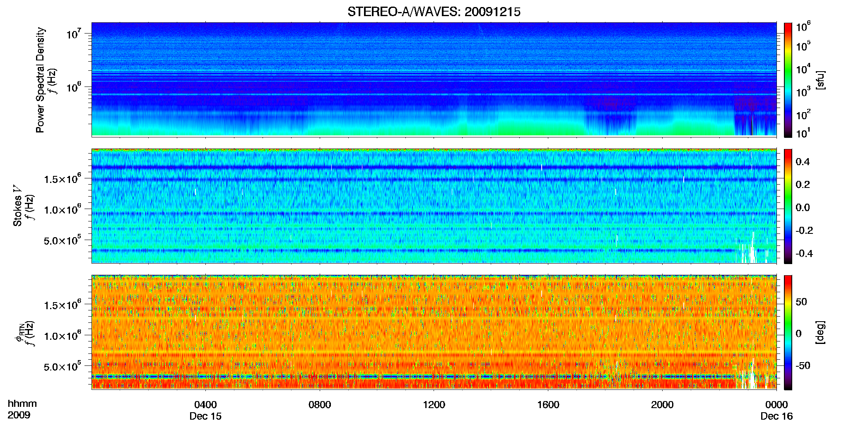Click the Stokes panel 5.0×10^5 tick label
This screenshot has width=868, height=447.
[63, 240]
